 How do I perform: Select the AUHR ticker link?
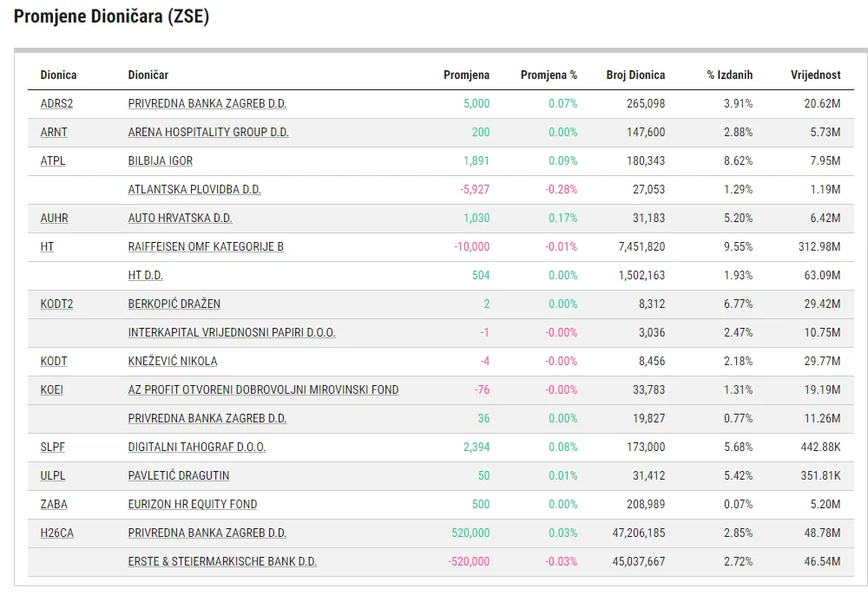(55, 218)
